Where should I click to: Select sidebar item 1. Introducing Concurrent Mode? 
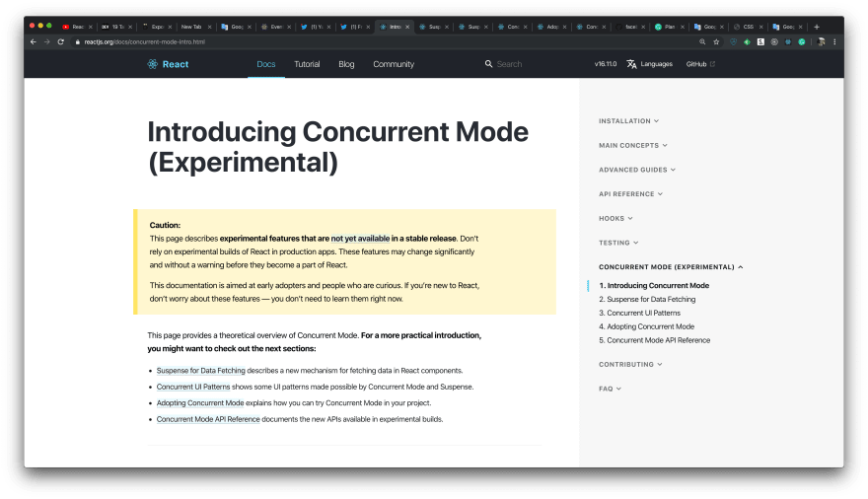654,285
